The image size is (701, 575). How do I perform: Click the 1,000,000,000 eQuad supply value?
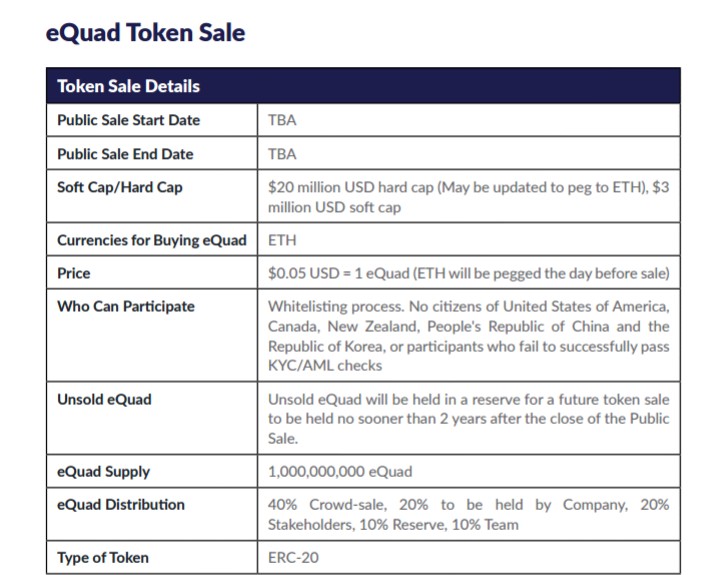tap(340, 472)
